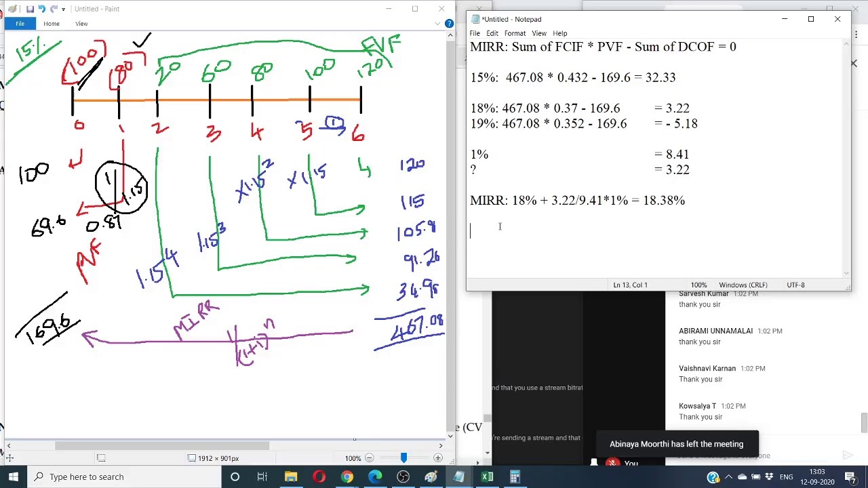Click the Paint zoom slider handle
The height and width of the screenshot is (488, 868).
click(403, 458)
